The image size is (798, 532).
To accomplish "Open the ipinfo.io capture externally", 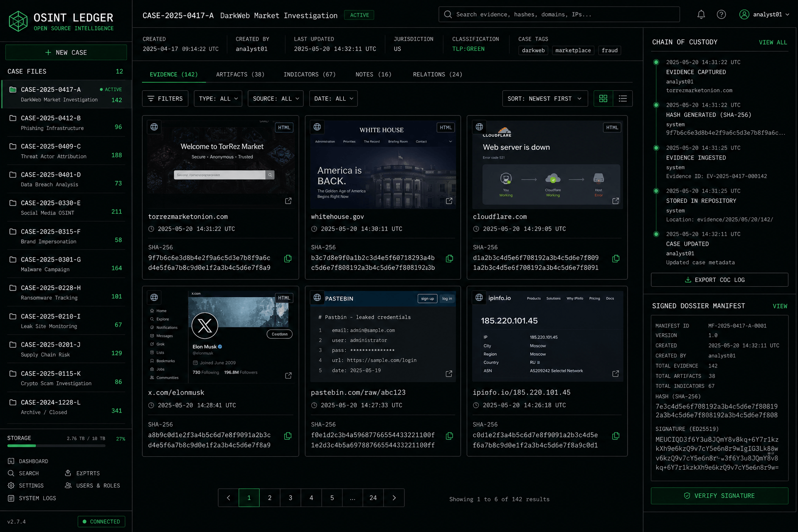I will pyautogui.click(x=616, y=374).
